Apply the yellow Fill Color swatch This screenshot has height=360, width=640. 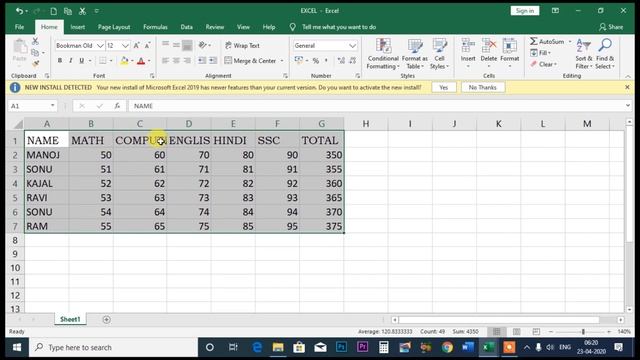point(124,61)
